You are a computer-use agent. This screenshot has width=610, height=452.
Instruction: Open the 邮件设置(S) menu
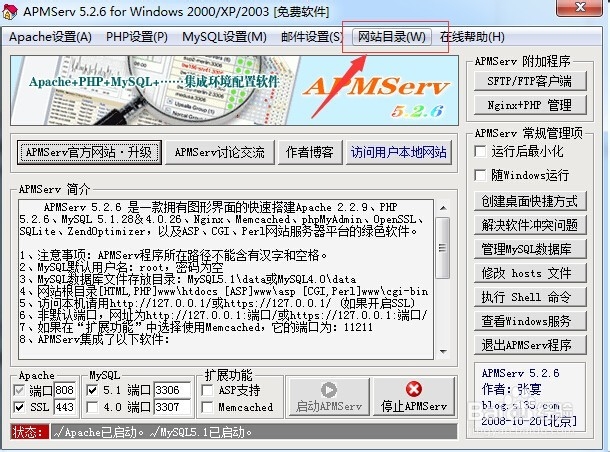click(x=312, y=37)
